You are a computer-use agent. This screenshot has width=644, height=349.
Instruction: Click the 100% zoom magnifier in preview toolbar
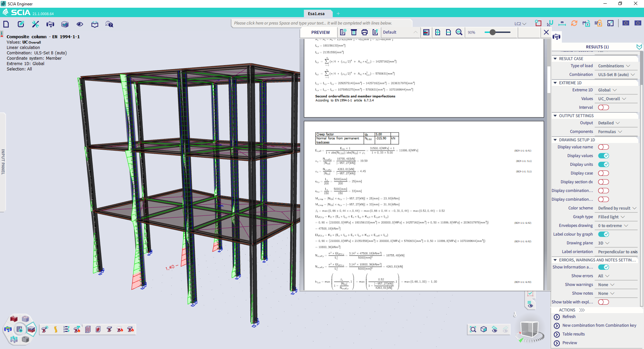[459, 32]
